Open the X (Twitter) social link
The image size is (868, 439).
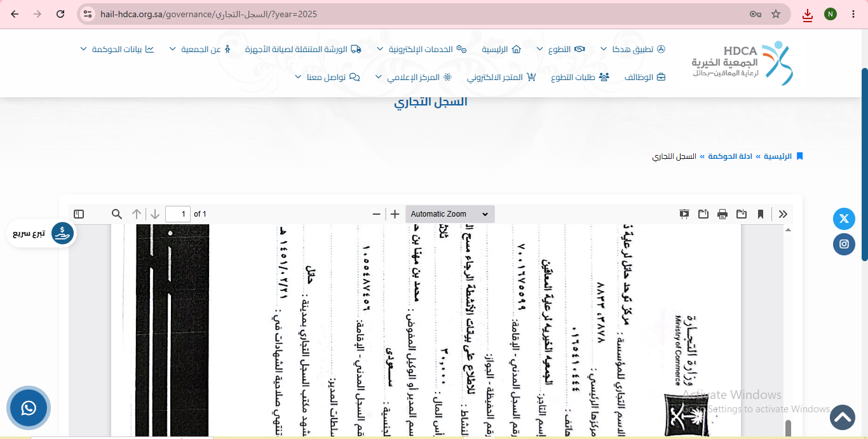coord(844,219)
